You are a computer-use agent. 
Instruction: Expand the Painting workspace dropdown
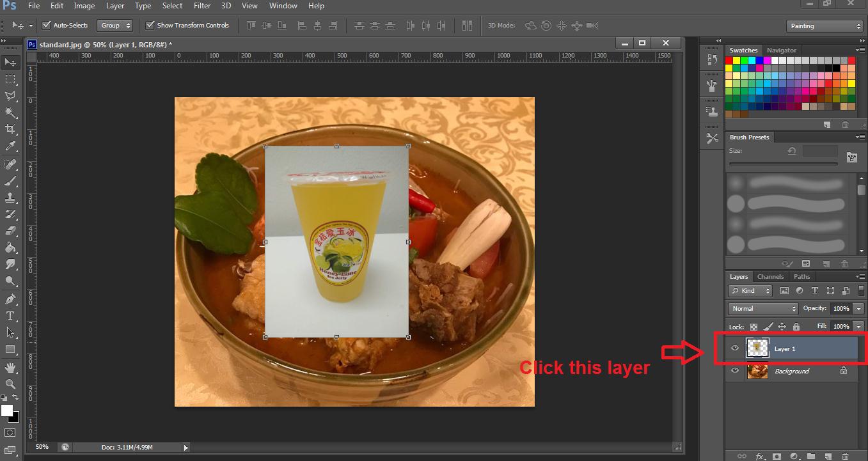pos(825,26)
